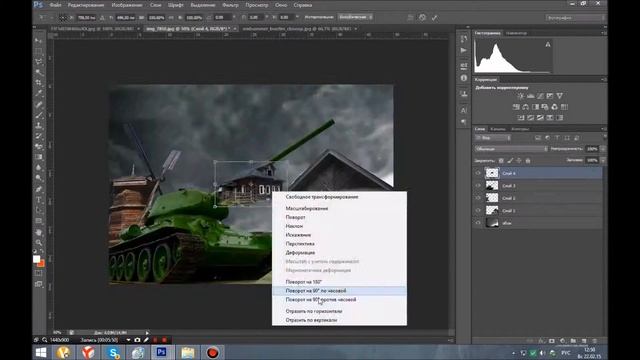Select the Path Selection tool
Viewport: 640px width, 360px height.
pyautogui.click(x=39, y=210)
